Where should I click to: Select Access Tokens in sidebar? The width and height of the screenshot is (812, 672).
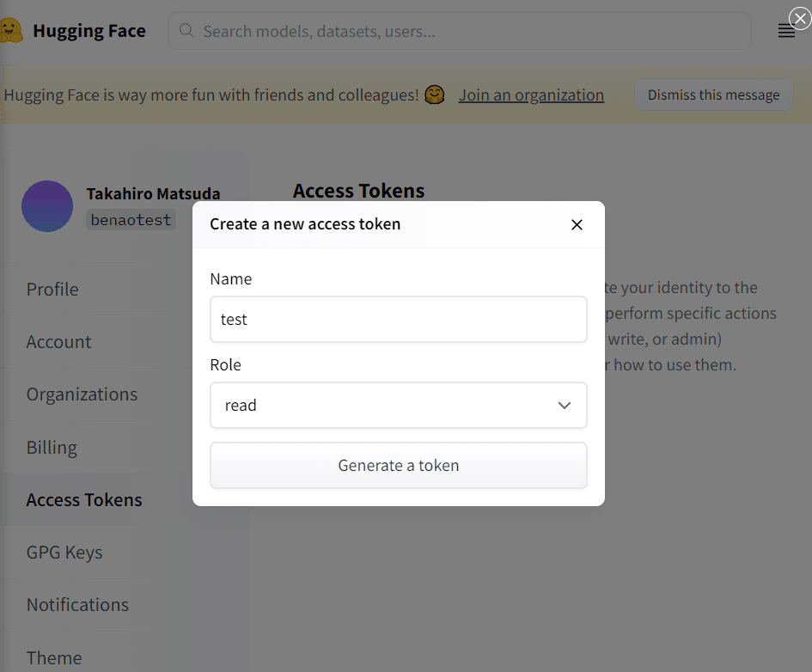pyautogui.click(x=84, y=500)
